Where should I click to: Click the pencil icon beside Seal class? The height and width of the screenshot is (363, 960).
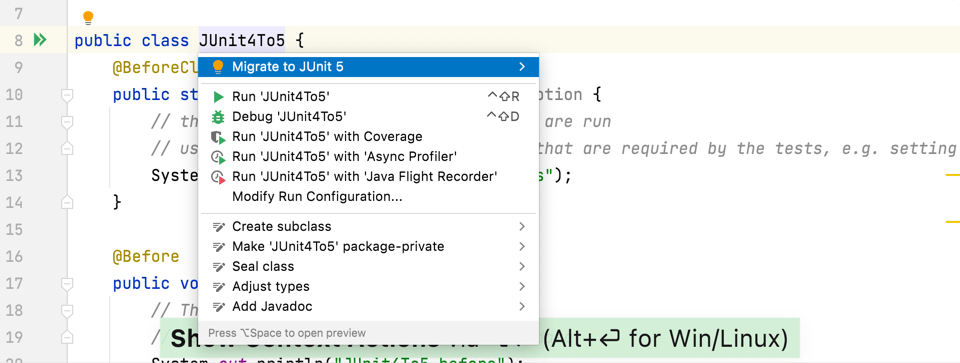pos(219,267)
